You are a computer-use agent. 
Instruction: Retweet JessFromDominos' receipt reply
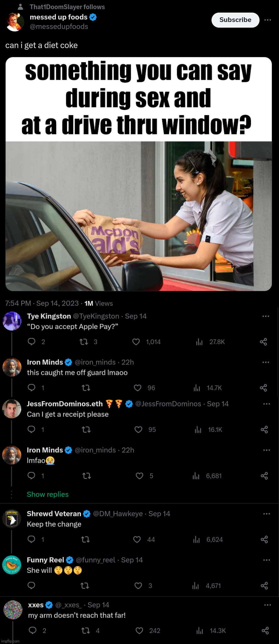pyautogui.click(x=86, y=429)
